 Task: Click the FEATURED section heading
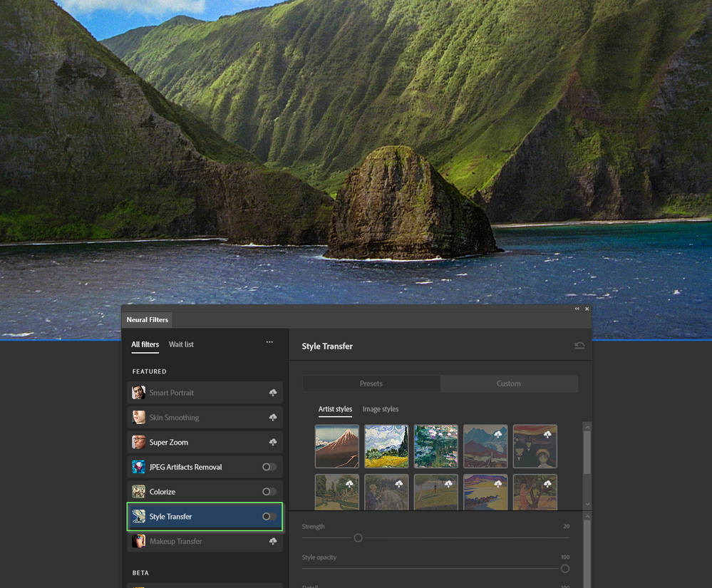coord(150,371)
